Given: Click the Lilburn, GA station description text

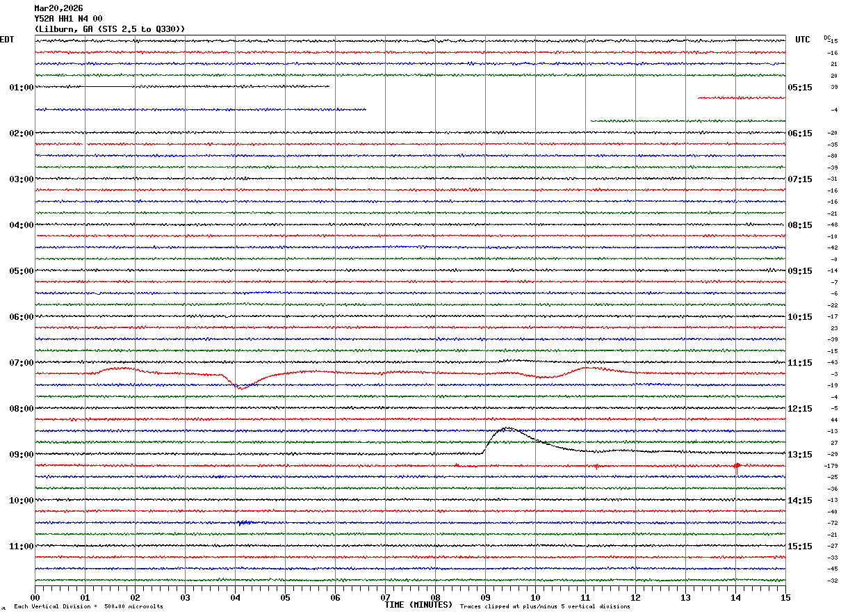Looking at the screenshot, I should coord(110,29).
